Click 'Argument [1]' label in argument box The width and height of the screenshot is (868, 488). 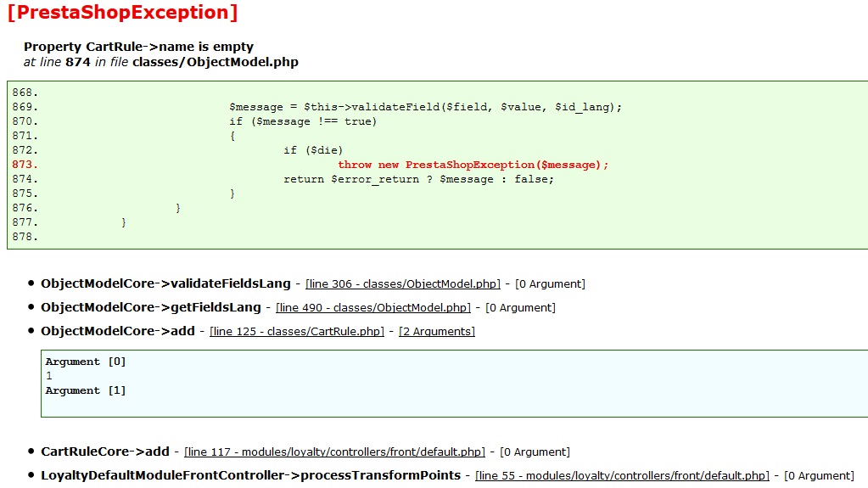[x=86, y=390]
